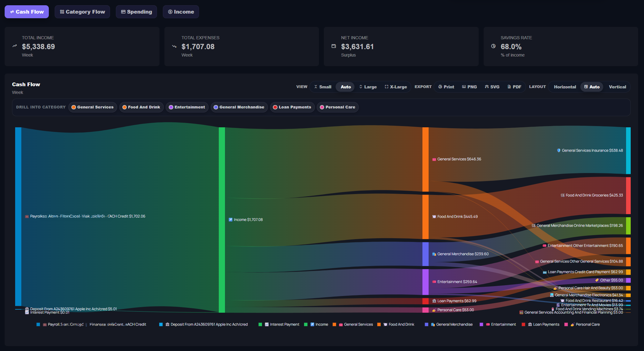644x351 pixels.
Task: Export chart as PNG
Action: [x=469, y=87]
